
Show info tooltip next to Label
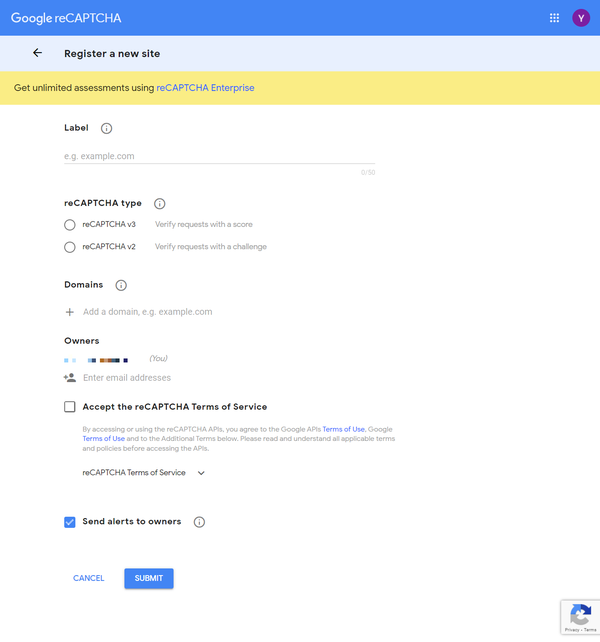(x=106, y=128)
